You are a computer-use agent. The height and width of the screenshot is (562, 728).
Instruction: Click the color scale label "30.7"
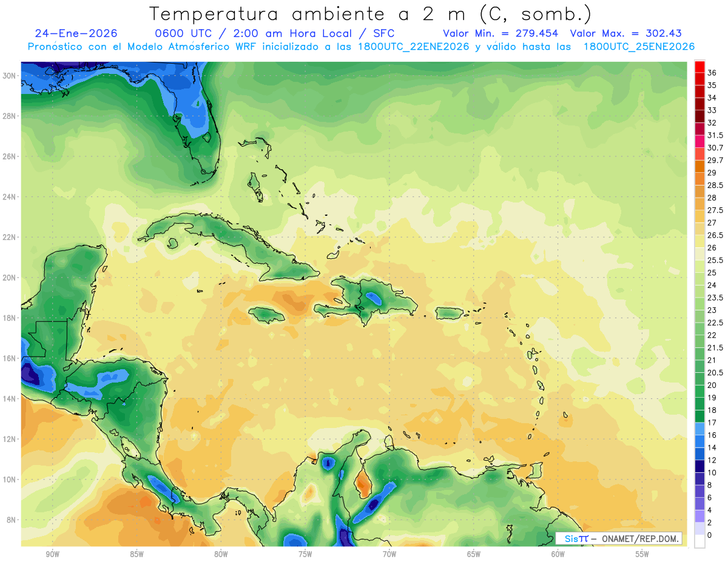(715, 147)
